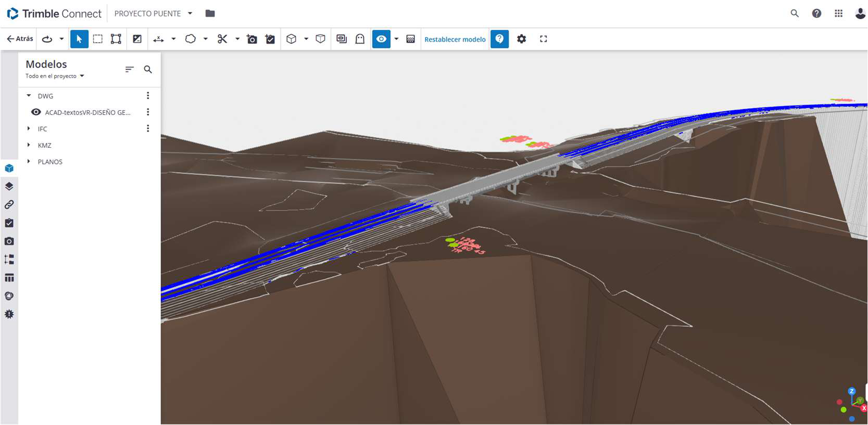The width and height of the screenshot is (868, 425).
Task: Select the scissors clip plane tool
Action: point(222,39)
